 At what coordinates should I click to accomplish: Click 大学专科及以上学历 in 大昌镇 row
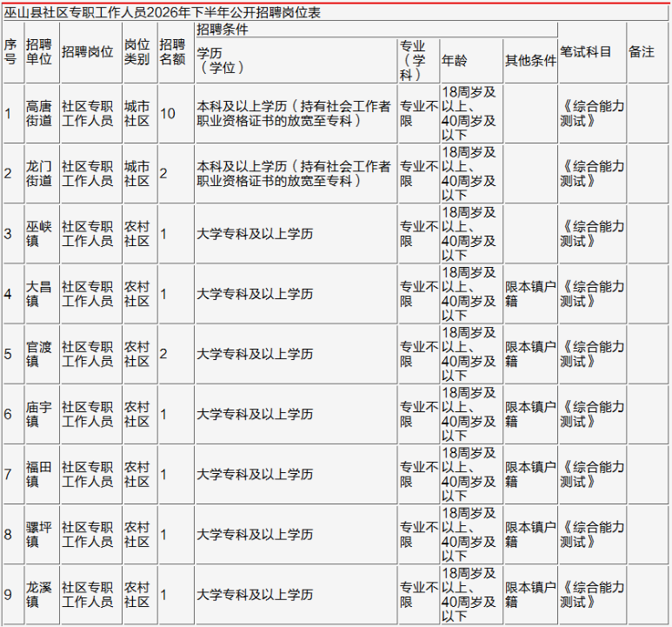click(255, 294)
